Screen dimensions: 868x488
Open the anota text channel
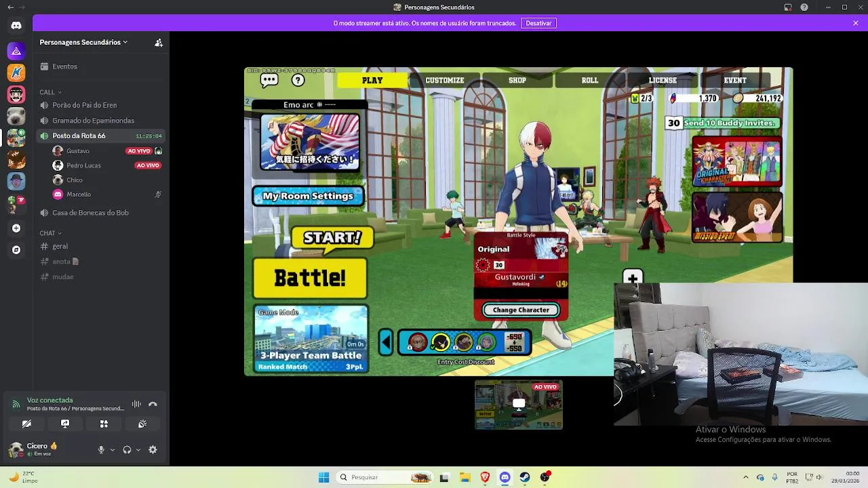(x=102, y=262)
